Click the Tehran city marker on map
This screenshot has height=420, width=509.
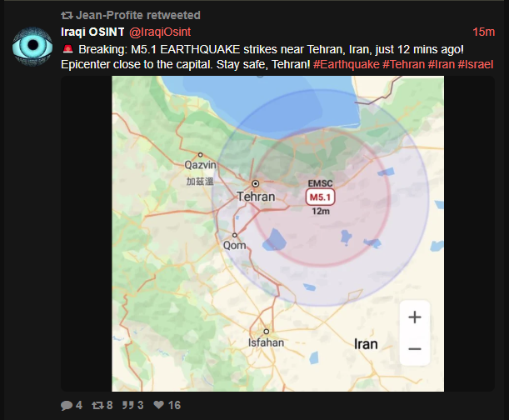(x=256, y=184)
